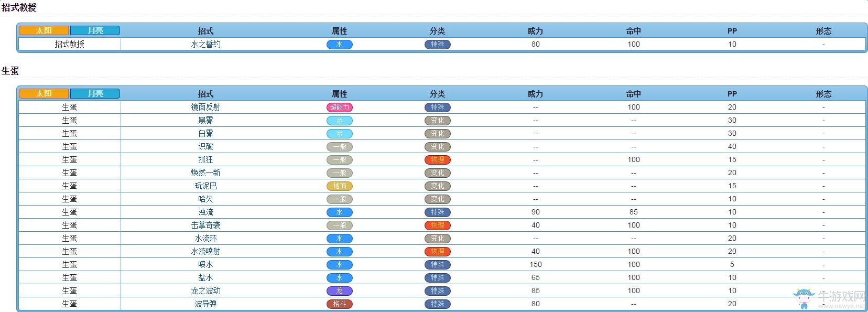Click the 水 type badge for 喷水
This screenshot has width=868, height=312.
[x=340, y=265]
